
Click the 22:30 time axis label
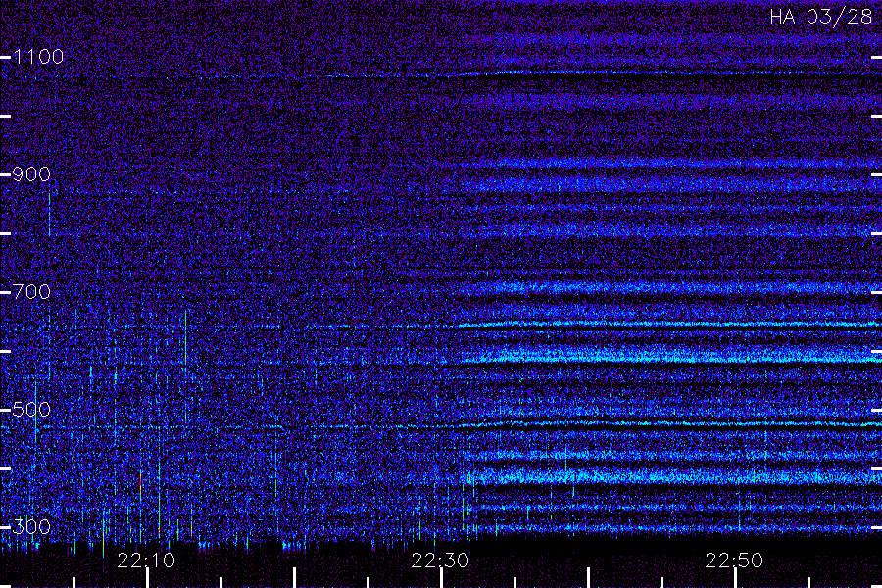440,561
